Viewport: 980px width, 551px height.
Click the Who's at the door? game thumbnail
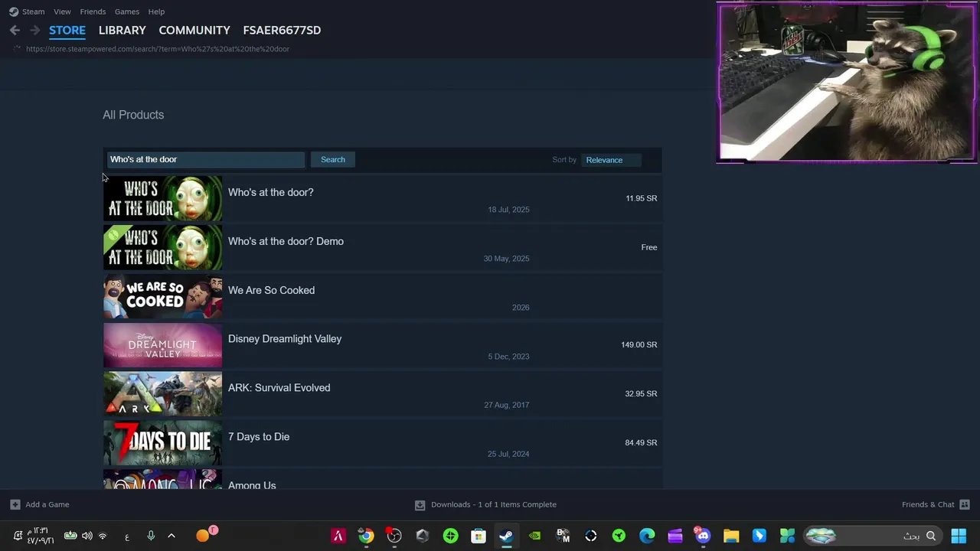point(162,199)
